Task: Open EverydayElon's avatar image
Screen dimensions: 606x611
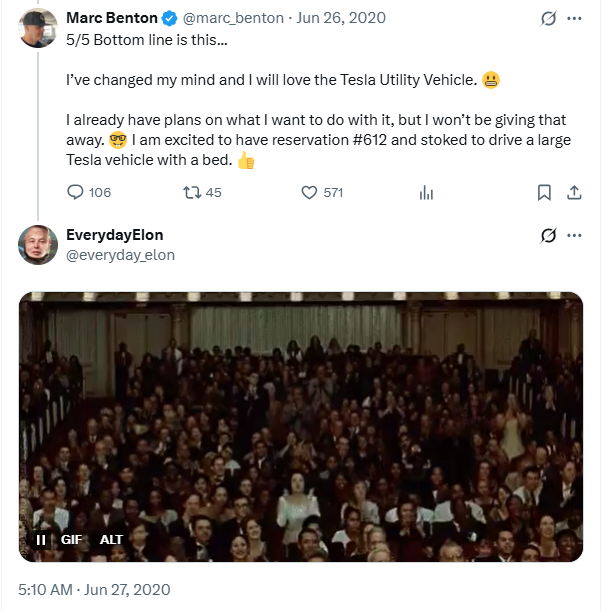Action: tap(38, 245)
